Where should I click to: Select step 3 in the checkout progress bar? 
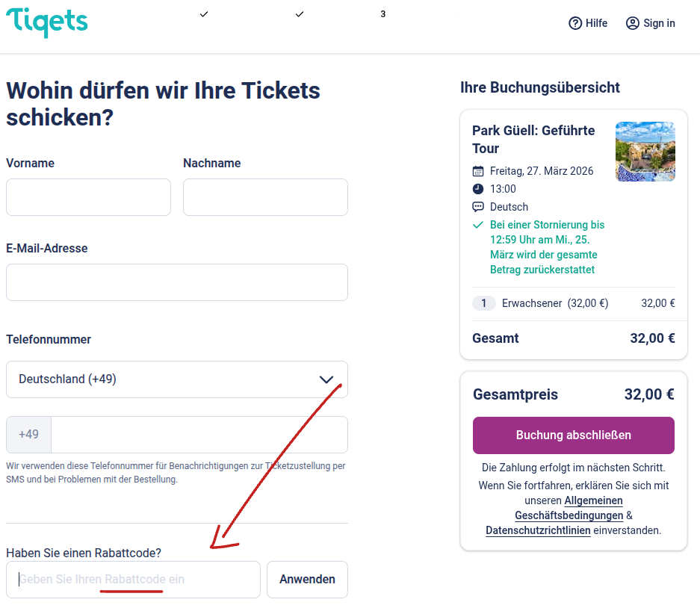click(x=382, y=13)
